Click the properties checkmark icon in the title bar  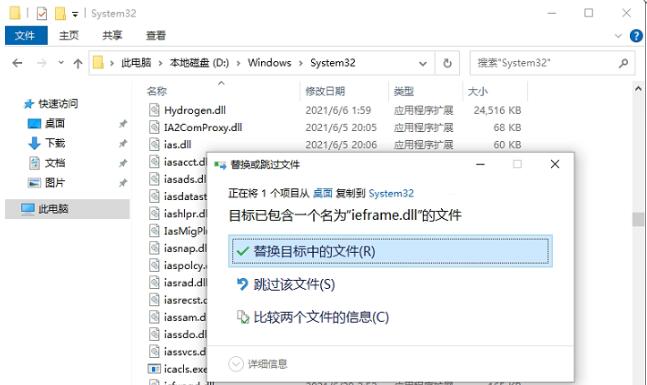tap(42, 14)
